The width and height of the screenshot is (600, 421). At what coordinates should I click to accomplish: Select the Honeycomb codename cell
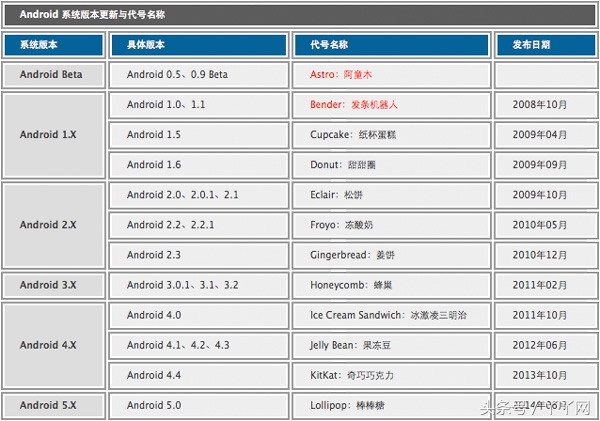point(391,286)
